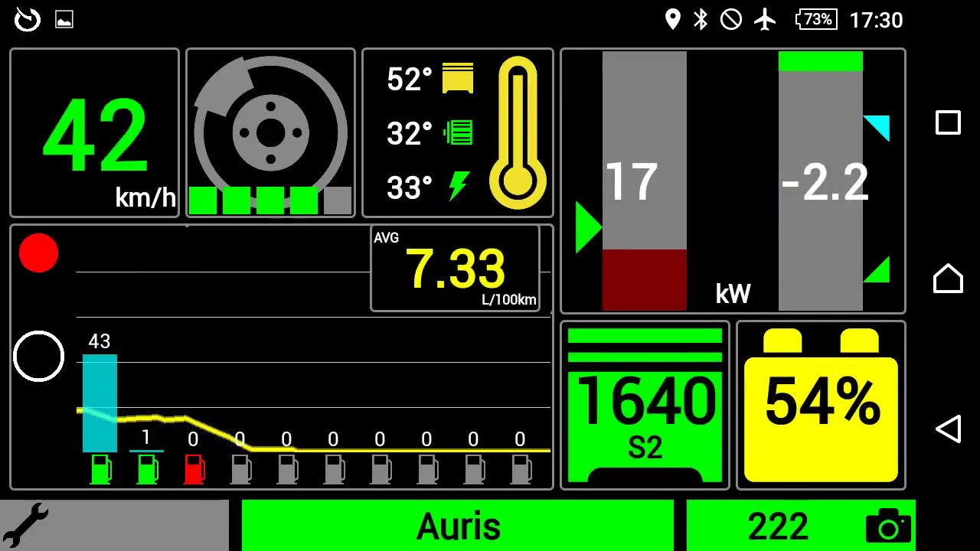Tap the 73% battery status indicator
980x551 pixels.
817,19
